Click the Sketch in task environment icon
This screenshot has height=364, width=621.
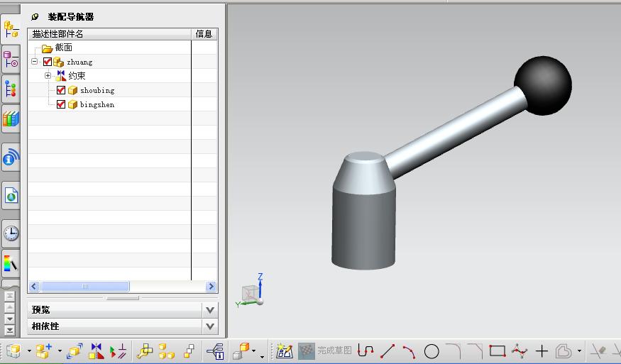click(285, 351)
